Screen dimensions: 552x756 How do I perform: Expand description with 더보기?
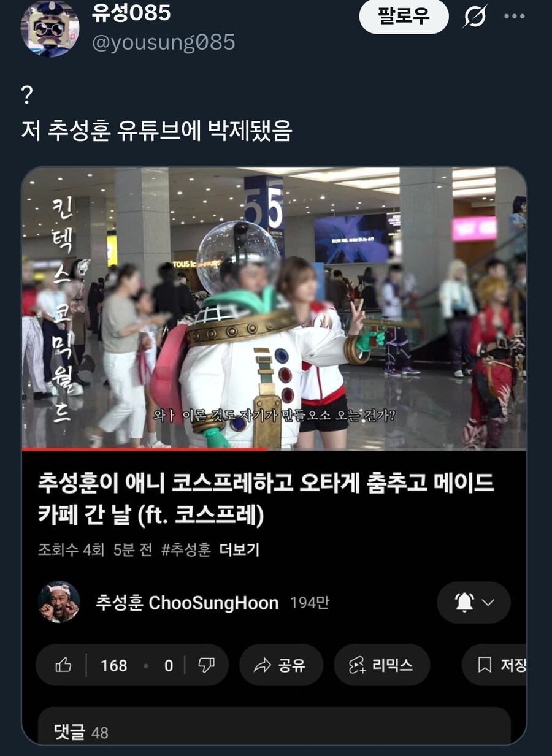(239, 549)
